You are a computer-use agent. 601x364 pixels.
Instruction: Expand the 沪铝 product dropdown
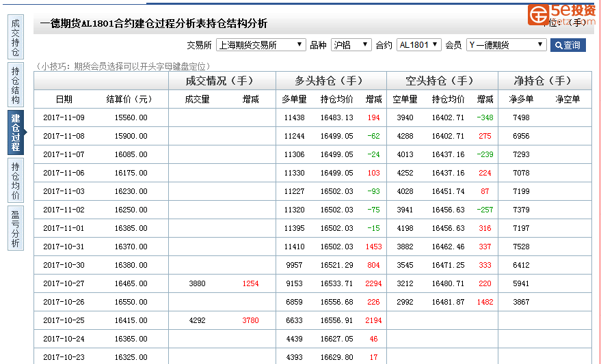pos(351,45)
